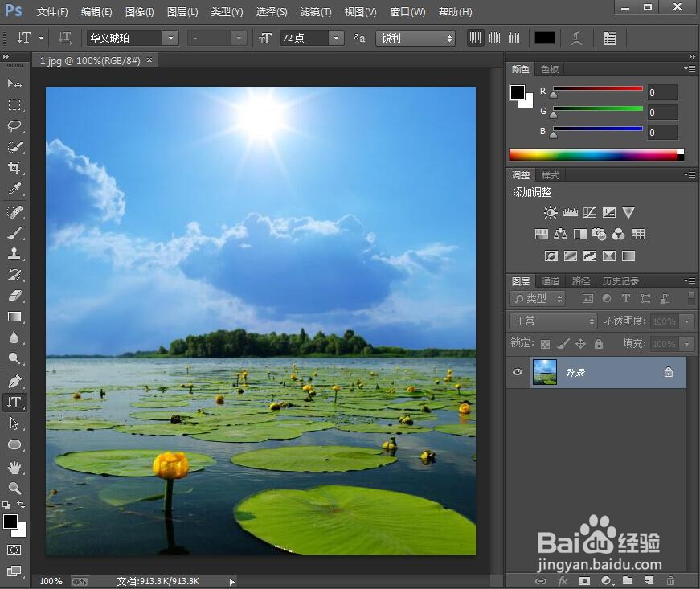Screen dimensions: 700x589
Task: Select the Healing Brush tool
Action: (14, 211)
